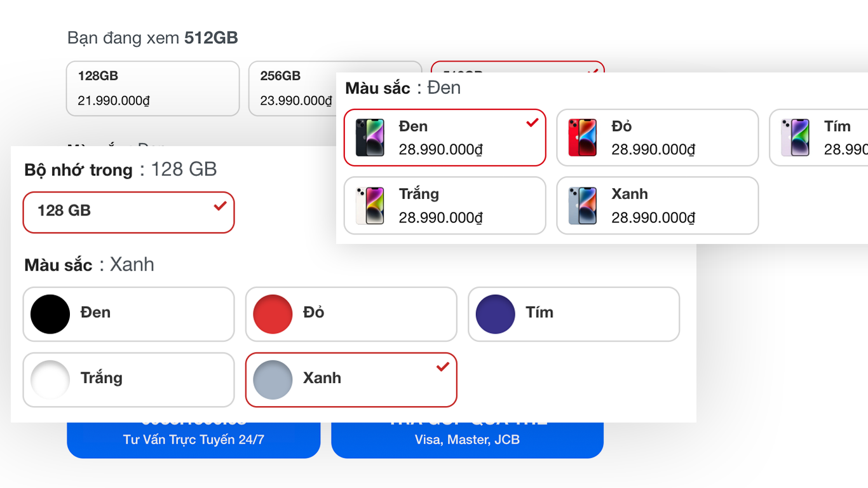Viewport: 868px width, 488px height.
Task: Click the checkmark on selected Đen option
Action: pos(532,123)
